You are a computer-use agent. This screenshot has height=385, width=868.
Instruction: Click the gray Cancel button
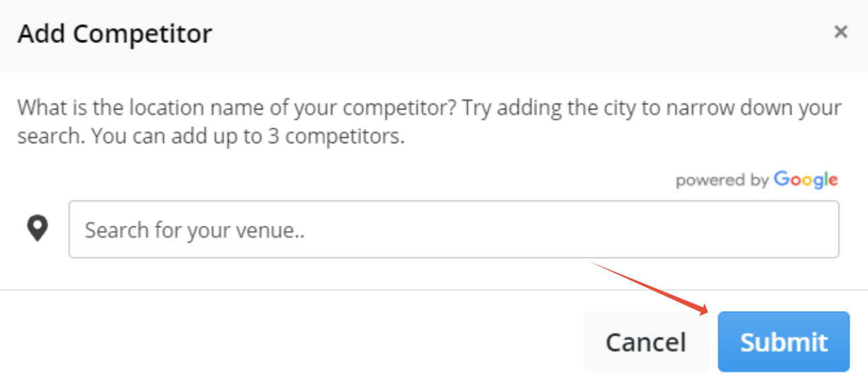coord(645,341)
